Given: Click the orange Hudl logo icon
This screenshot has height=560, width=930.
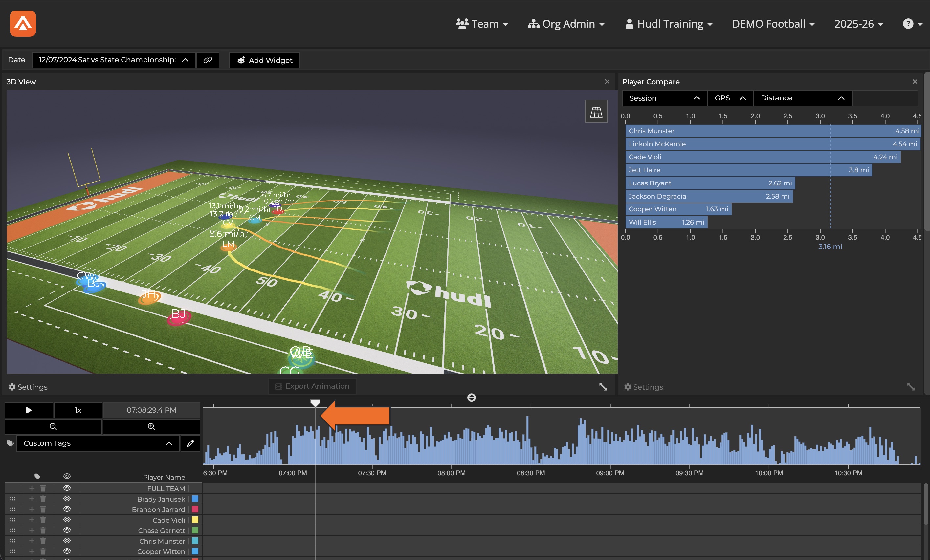Looking at the screenshot, I should click(x=23, y=24).
